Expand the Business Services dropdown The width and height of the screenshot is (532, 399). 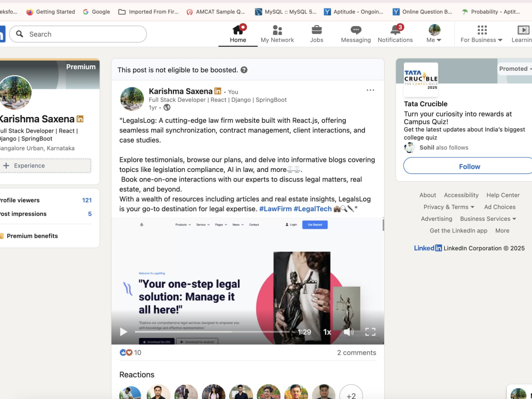click(x=488, y=219)
